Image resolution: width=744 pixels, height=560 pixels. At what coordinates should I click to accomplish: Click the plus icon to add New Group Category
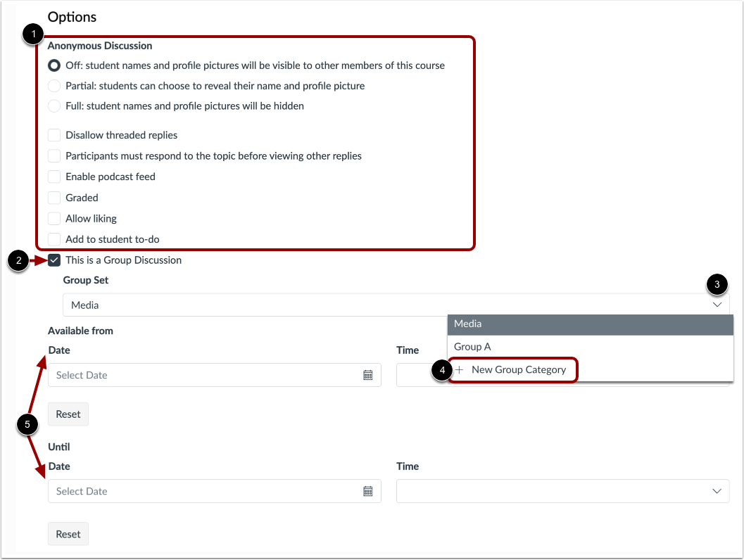point(459,369)
